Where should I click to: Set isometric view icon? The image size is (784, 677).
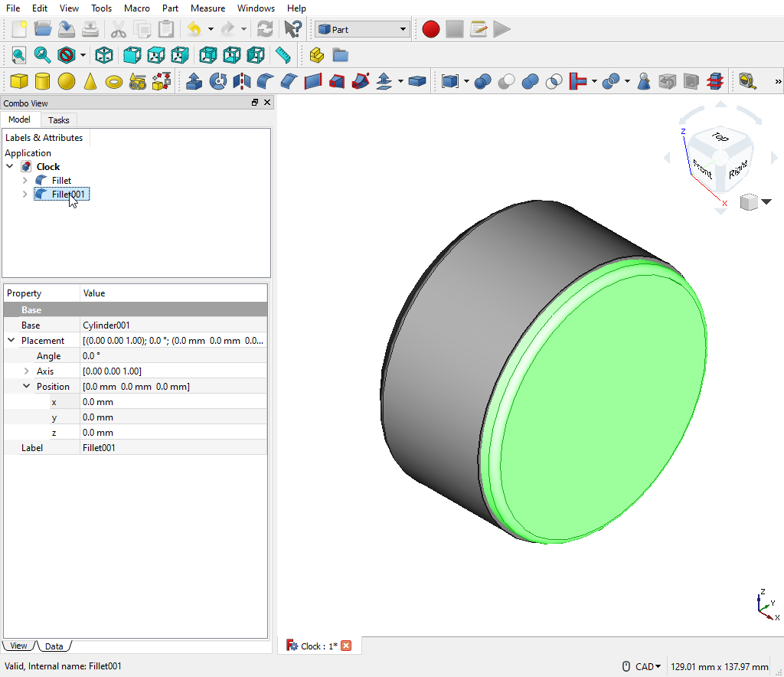104,55
